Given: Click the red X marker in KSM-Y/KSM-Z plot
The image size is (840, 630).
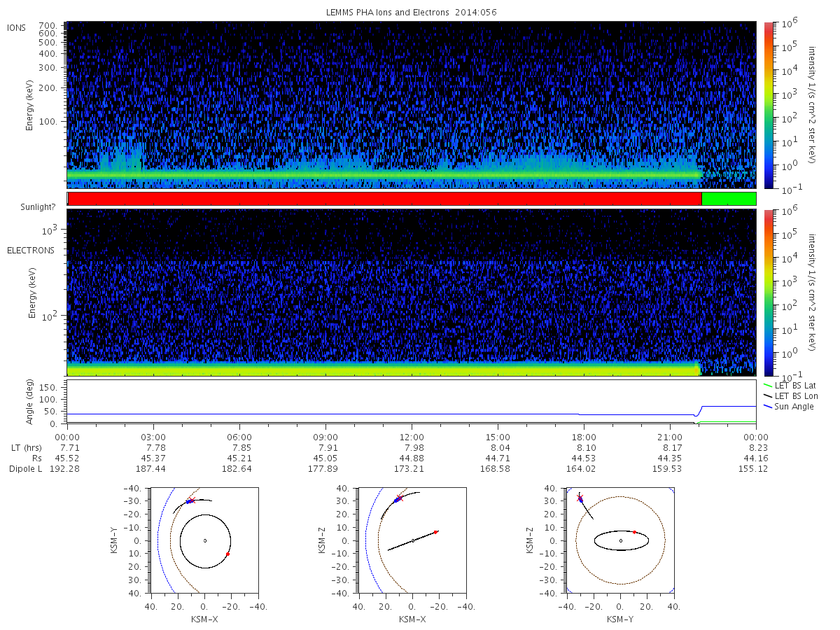Looking at the screenshot, I should pos(580,498).
